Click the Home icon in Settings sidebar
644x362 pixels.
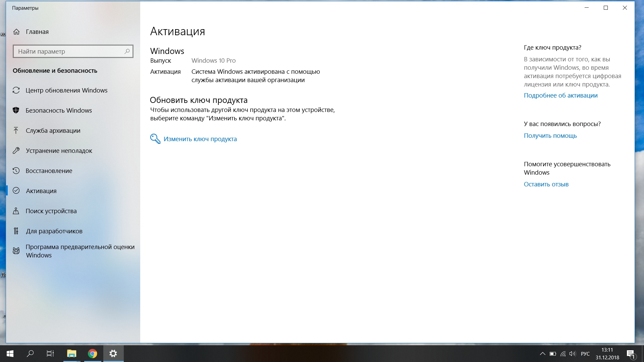[x=16, y=32]
